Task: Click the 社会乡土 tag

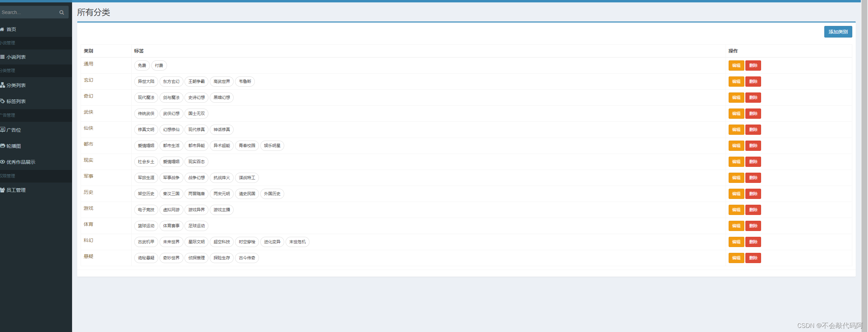Action: (146, 162)
